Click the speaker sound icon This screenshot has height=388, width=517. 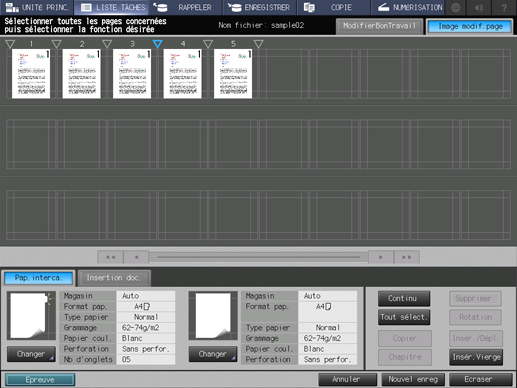479,7
